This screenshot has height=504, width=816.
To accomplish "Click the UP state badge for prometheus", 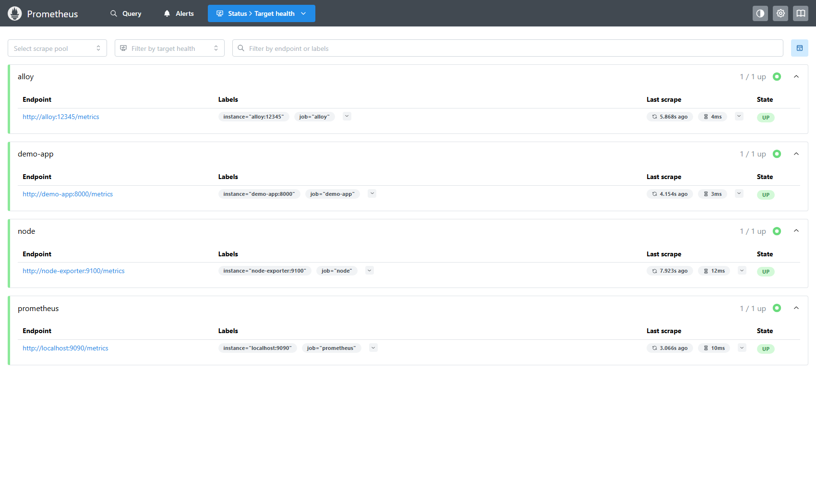I will click(x=766, y=349).
